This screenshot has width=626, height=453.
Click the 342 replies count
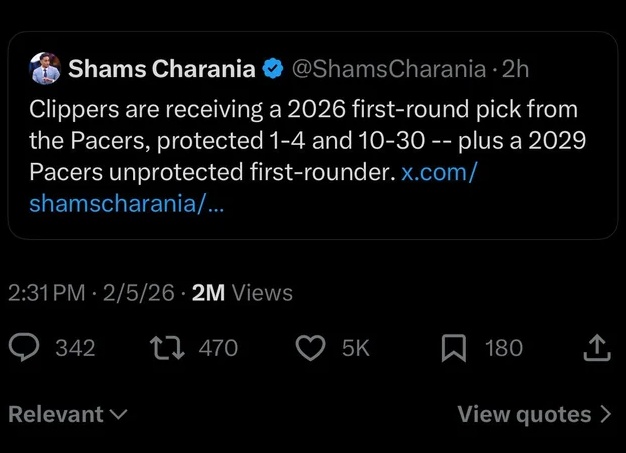(75, 348)
